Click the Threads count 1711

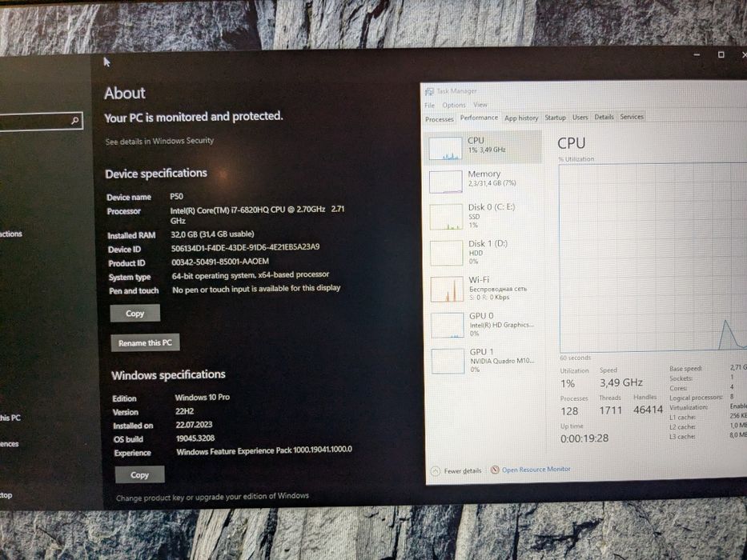610,410
